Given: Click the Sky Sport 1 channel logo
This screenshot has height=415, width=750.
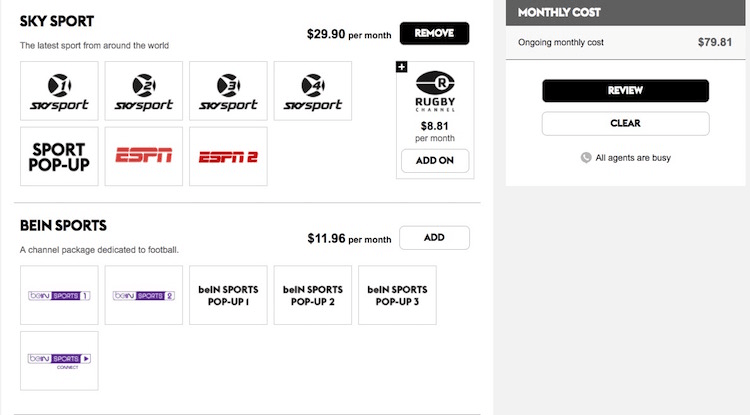Looking at the screenshot, I should coord(59,91).
